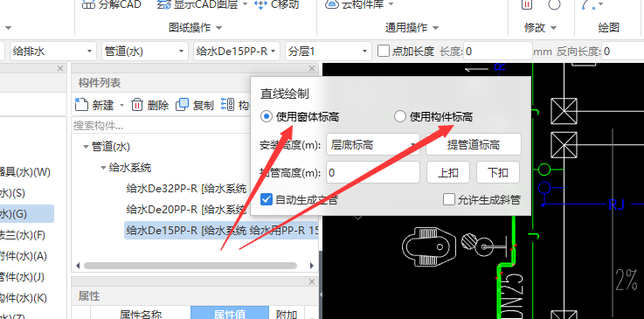
Task: Enable the 点加长度 checkbox
Action: coord(384,52)
